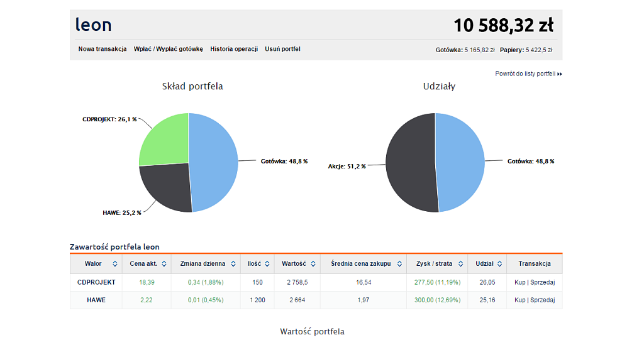Open Nowa transakcja menu item
The height and width of the screenshot is (340, 644).
(103, 49)
